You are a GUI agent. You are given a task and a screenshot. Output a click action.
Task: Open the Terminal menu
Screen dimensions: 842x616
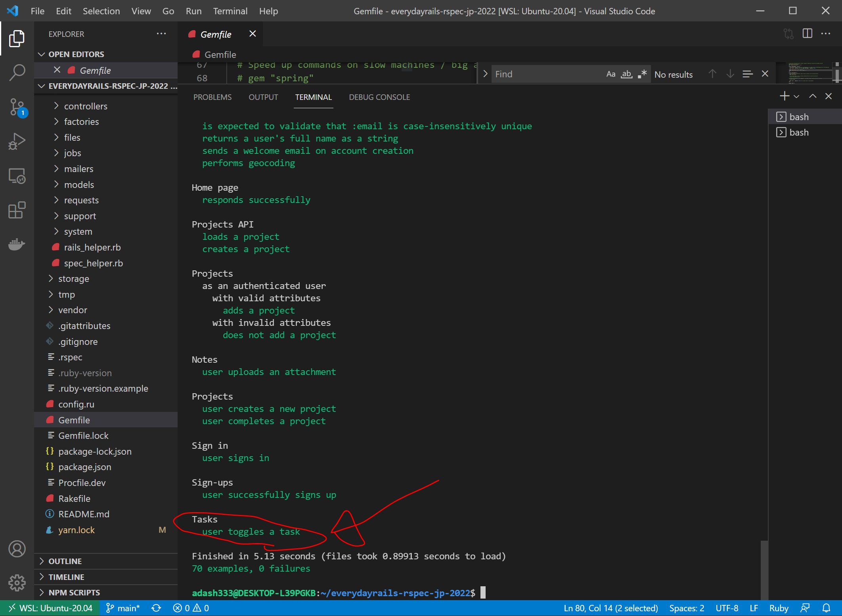pos(230,11)
